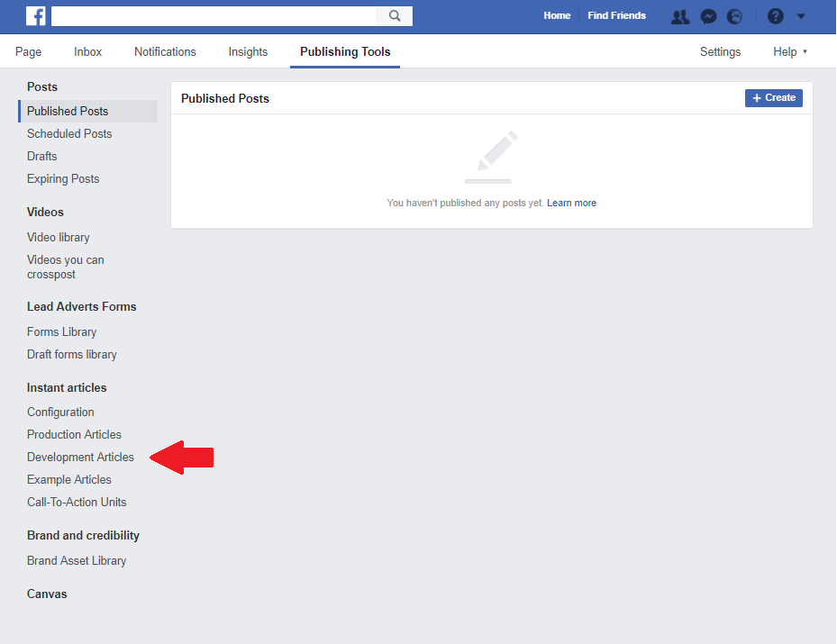This screenshot has width=837, height=644.
Task: Open Drafts in sidebar
Action: tap(42, 157)
